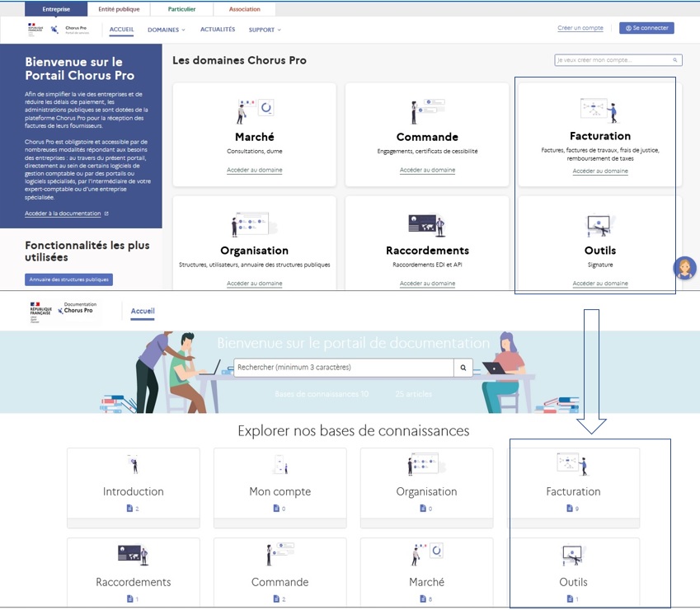Viewport: 700px width, 610px height.
Task: Click the Mon compte knowledge base icon
Action: (x=280, y=465)
